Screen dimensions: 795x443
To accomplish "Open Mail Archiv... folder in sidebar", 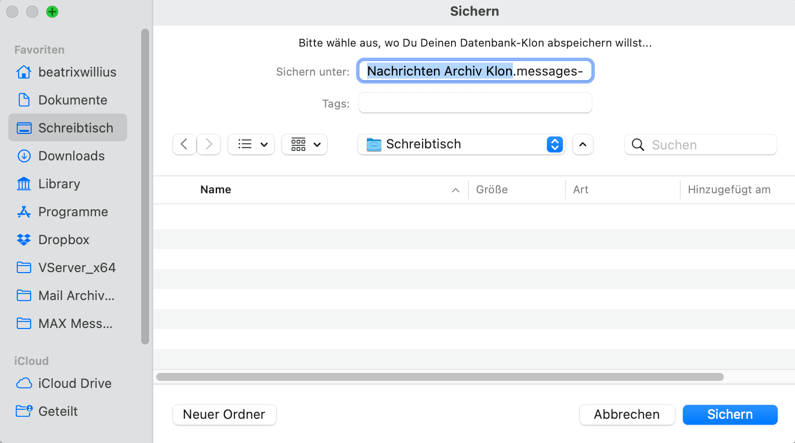I will click(x=67, y=295).
